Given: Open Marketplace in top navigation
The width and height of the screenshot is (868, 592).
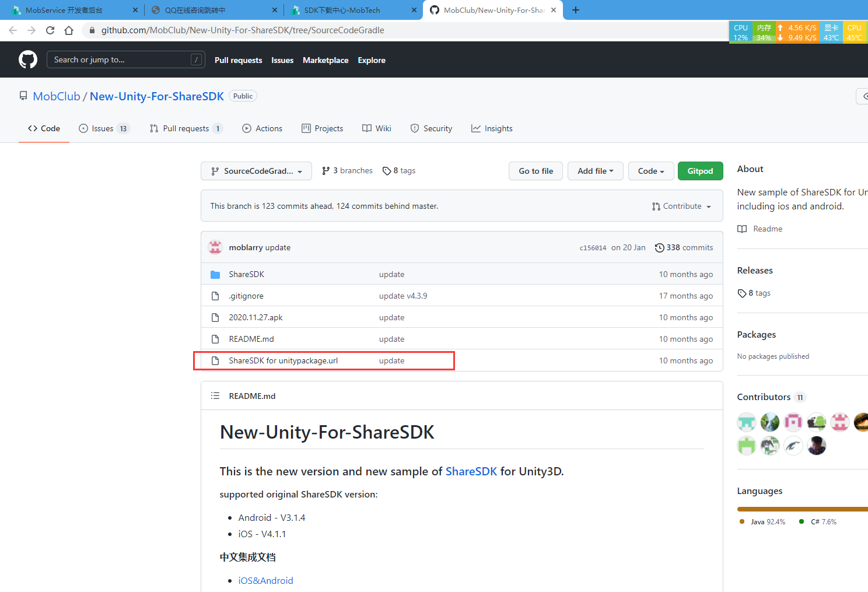Looking at the screenshot, I should tap(325, 60).
